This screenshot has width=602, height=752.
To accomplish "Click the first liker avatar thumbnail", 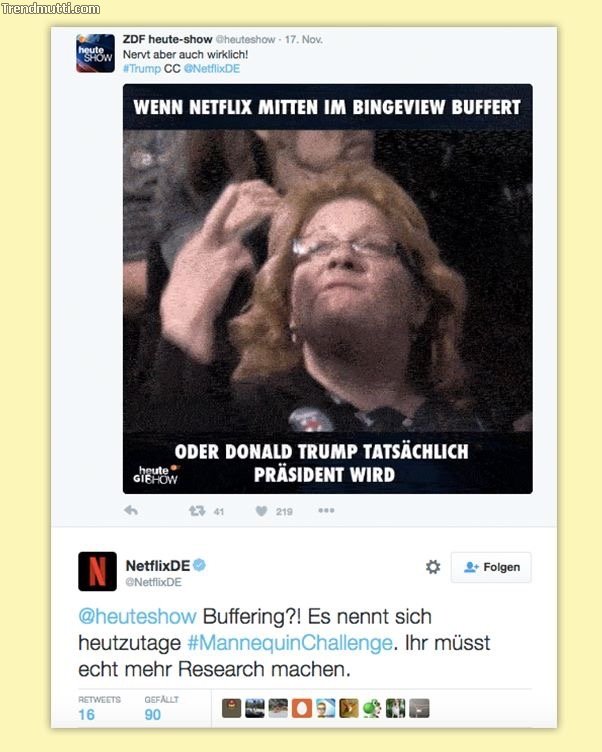I will point(232,708).
